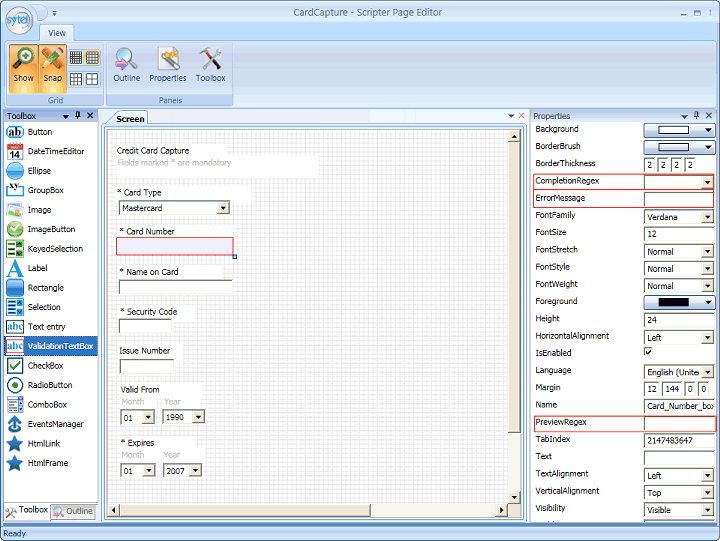The width and height of the screenshot is (720, 541).
Task: Click the Issue Number input box
Action: 146,366
